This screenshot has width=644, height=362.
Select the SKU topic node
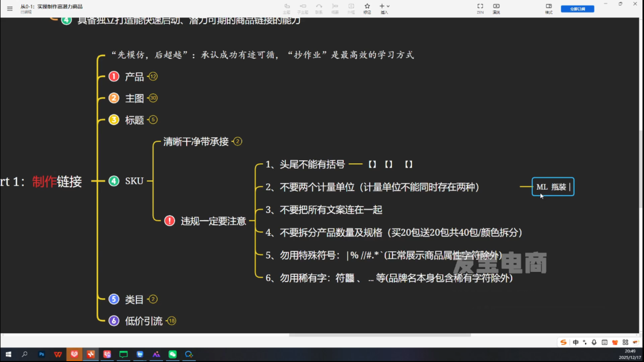tap(134, 181)
